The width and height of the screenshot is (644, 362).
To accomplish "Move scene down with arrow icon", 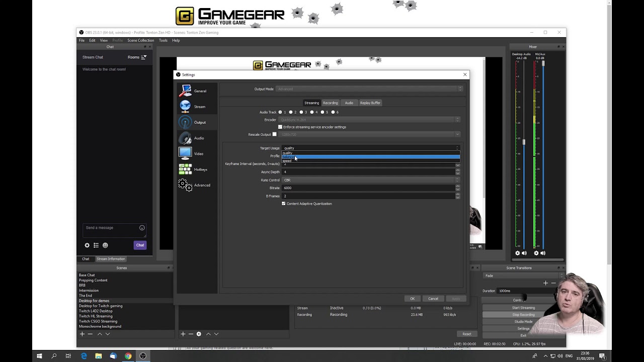I will tap(108, 334).
